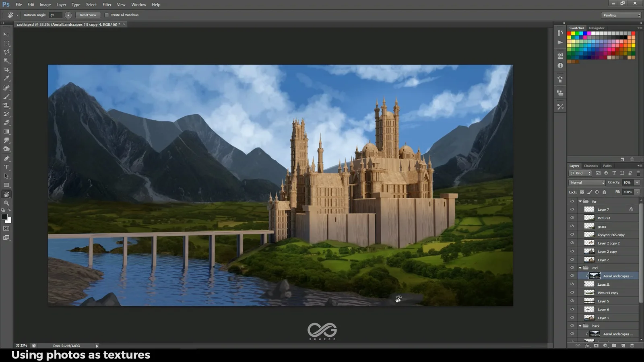Enable the Rotate All Windows checkbox

[106, 15]
